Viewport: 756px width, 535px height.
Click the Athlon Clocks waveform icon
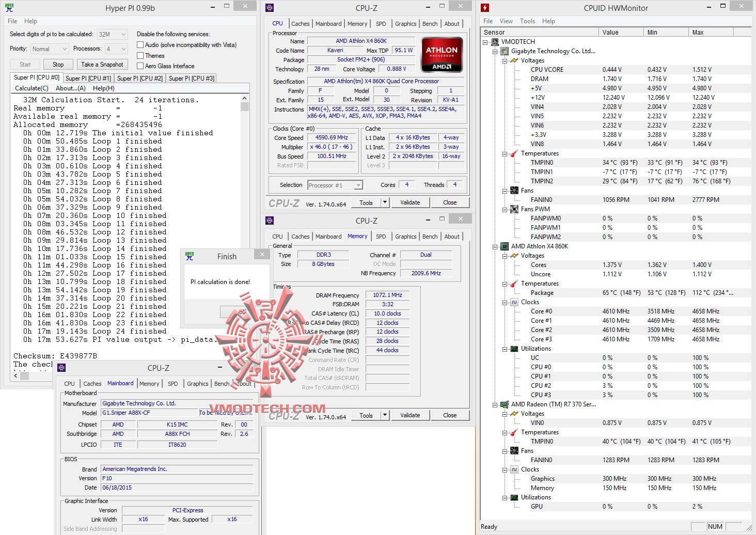pos(514,302)
